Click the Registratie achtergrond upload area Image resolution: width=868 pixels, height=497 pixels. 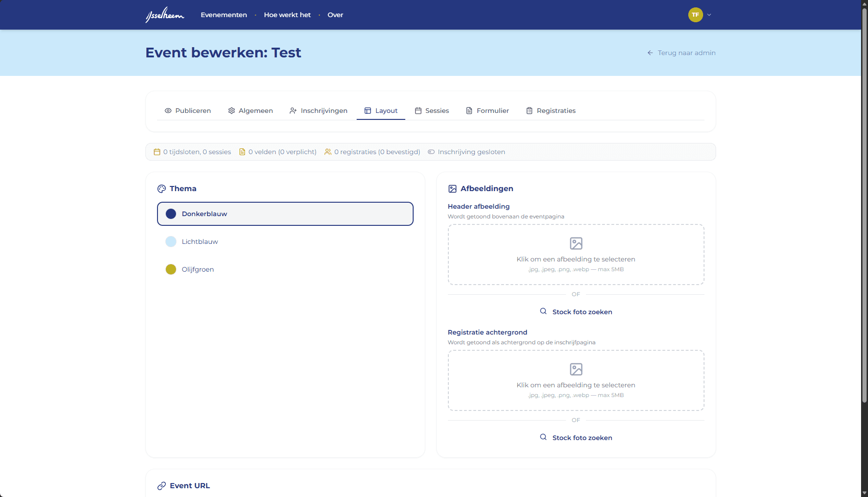pyautogui.click(x=576, y=380)
